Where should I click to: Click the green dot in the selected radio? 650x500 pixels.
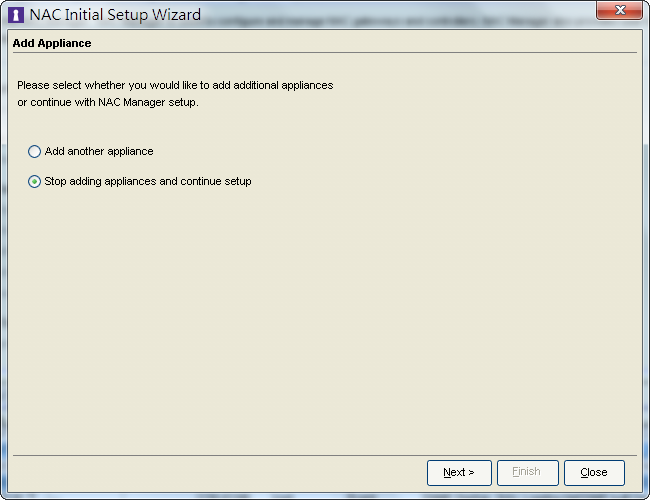click(34, 182)
